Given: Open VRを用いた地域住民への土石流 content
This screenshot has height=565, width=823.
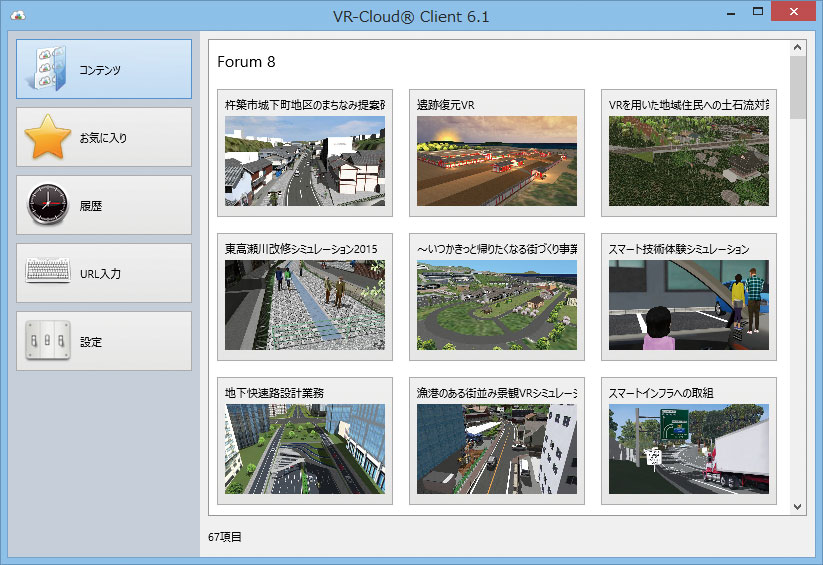Looking at the screenshot, I should click(689, 153).
